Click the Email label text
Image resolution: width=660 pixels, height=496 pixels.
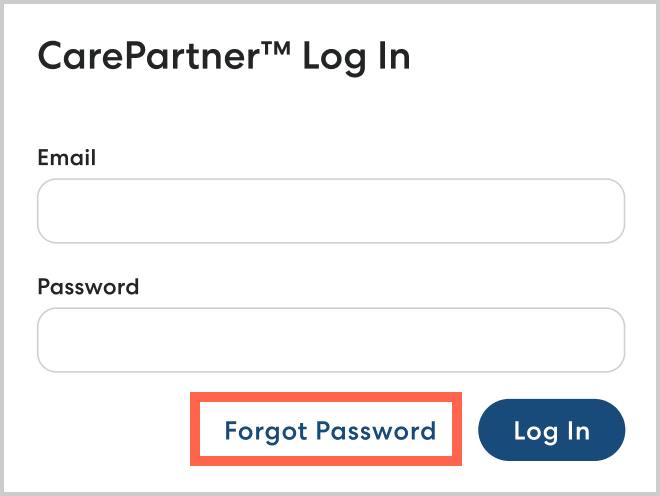(x=66, y=157)
